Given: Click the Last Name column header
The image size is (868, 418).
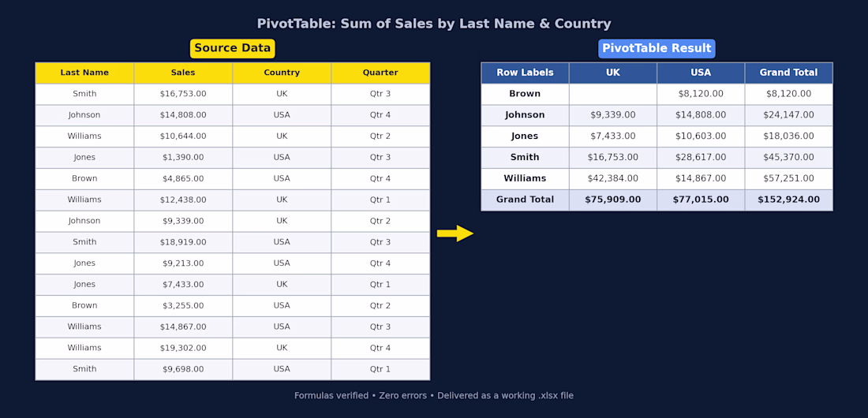Looking at the screenshot, I should [84, 73].
